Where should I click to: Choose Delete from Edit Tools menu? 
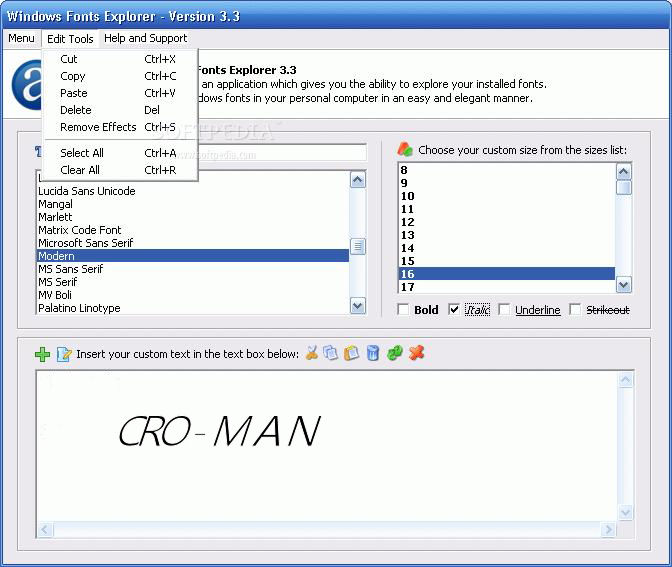tap(120, 110)
